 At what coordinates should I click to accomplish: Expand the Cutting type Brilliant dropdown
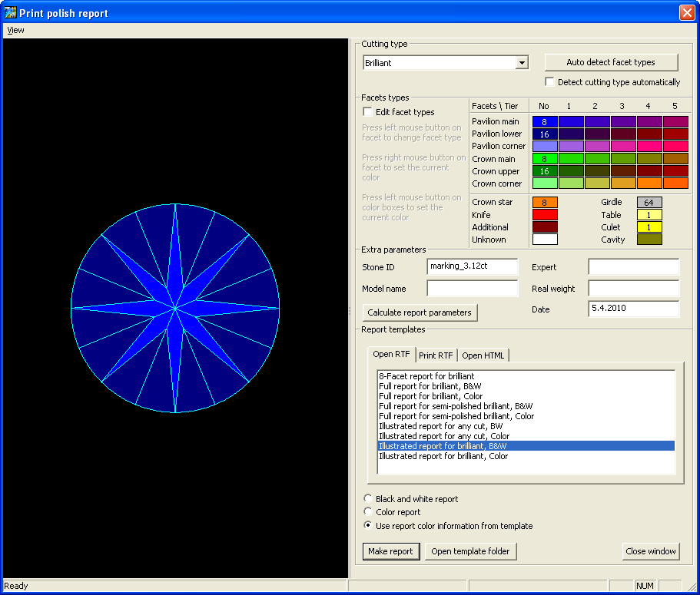522,63
